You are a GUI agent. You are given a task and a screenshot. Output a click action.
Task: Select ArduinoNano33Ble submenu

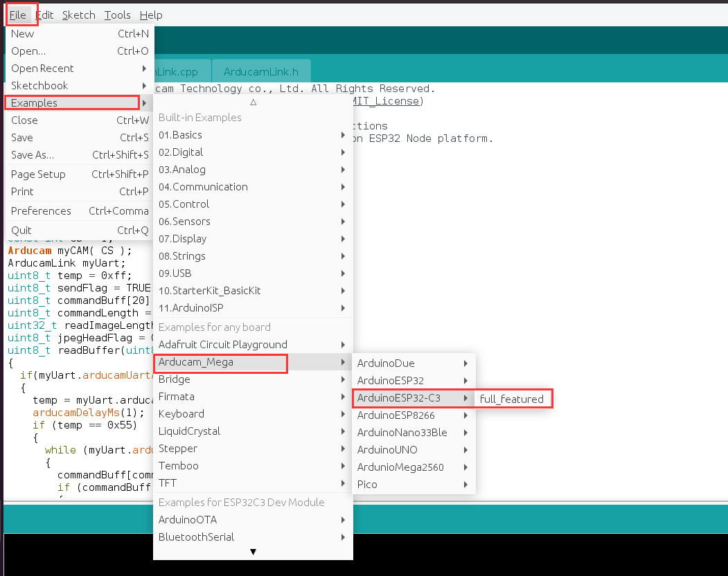pyautogui.click(x=414, y=433)
